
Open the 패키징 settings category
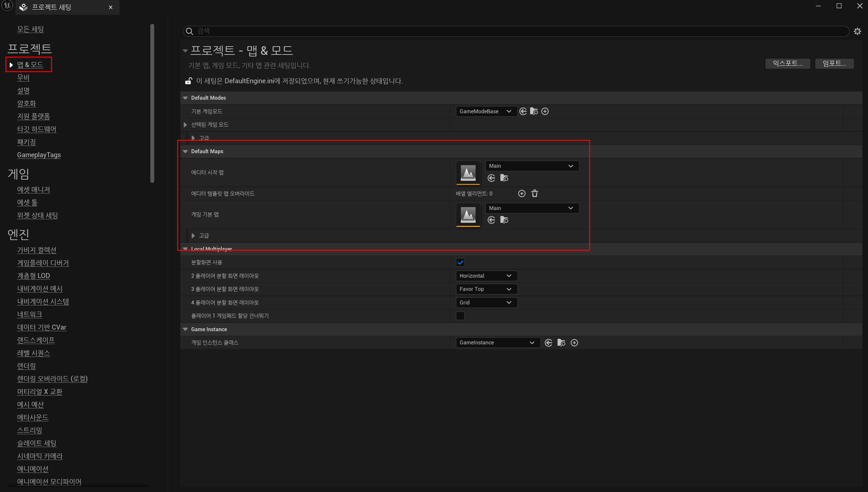(26, 142)
